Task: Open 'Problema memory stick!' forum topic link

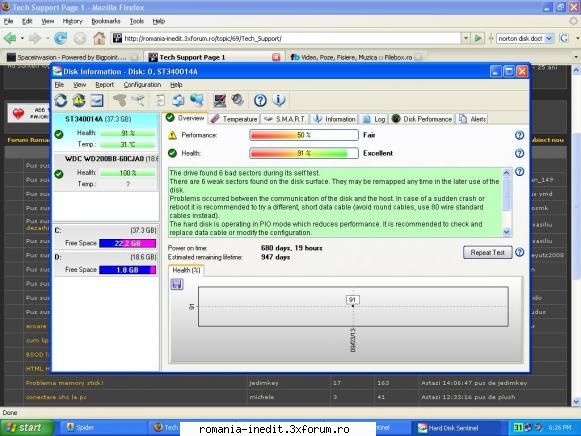Action: (65, 383)
